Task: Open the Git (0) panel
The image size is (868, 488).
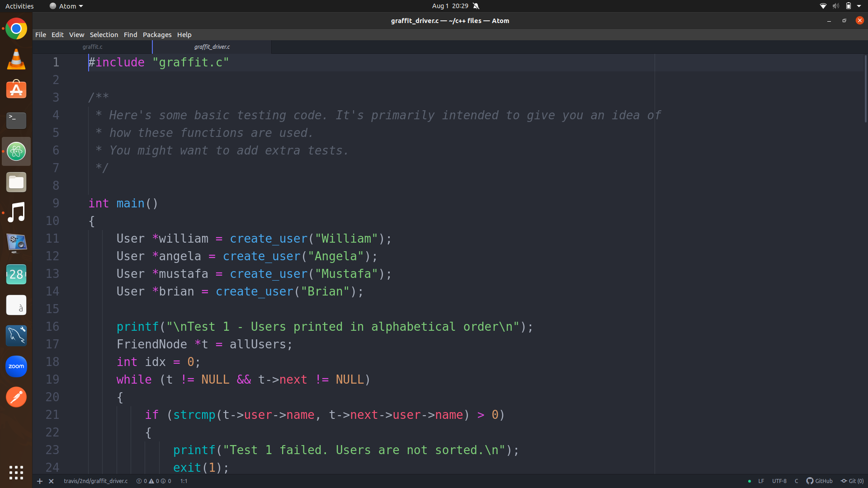Action: coord(852,481)
